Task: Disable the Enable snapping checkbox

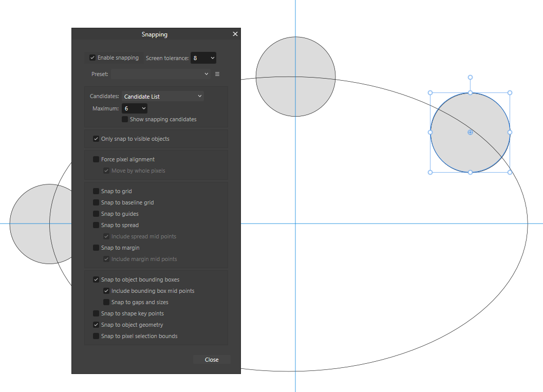Action: click(93, 58)
